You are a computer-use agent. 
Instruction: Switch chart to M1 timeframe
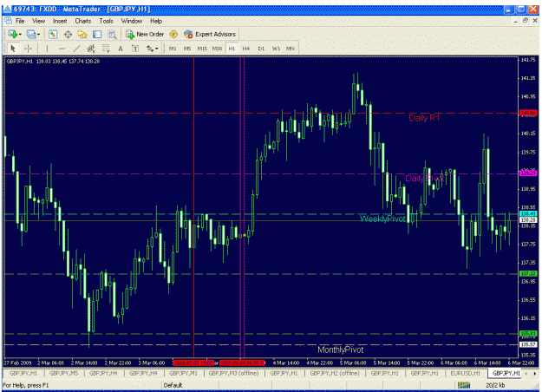tap(173, 49)
